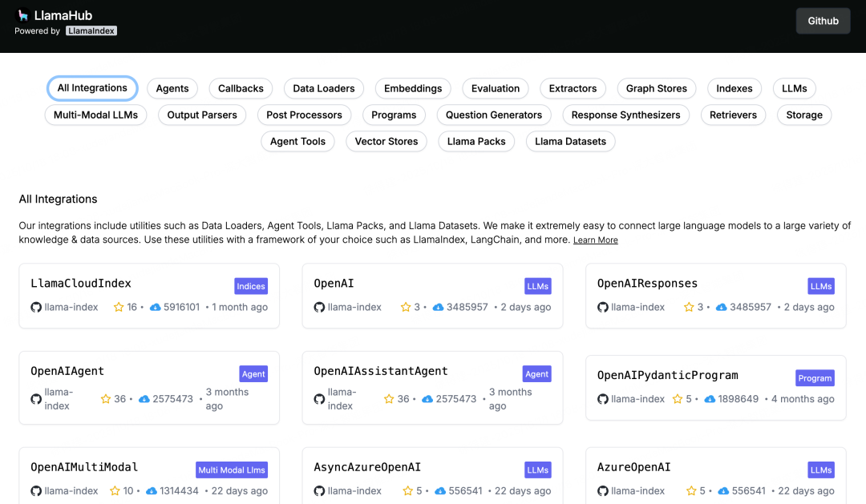Filter by Post Processors
Viewport: 866px width, 504px height.
pos(305,115)
